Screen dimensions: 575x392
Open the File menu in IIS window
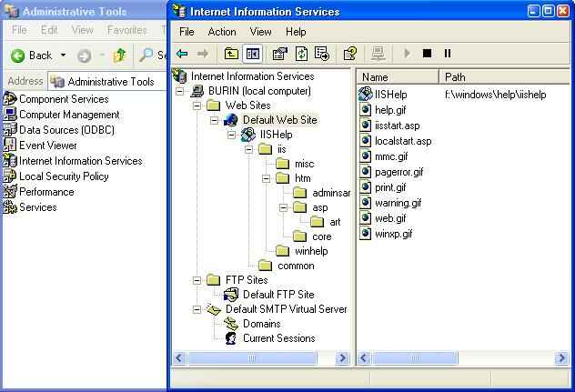pos(187,32)
